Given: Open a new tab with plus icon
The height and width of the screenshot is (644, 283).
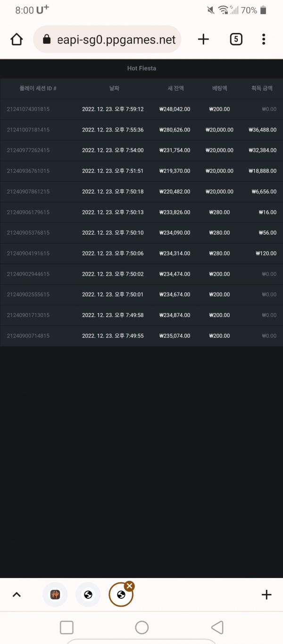Looking at the screenshot, I should pyautogui.click(x=203, y=39).
